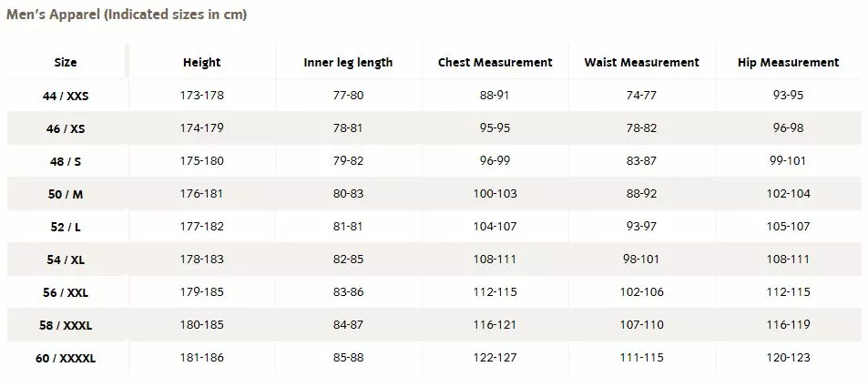This screenshot has height=387, width=868.
Task: Click the Inner leg length header
Action: tap(348, 63)
